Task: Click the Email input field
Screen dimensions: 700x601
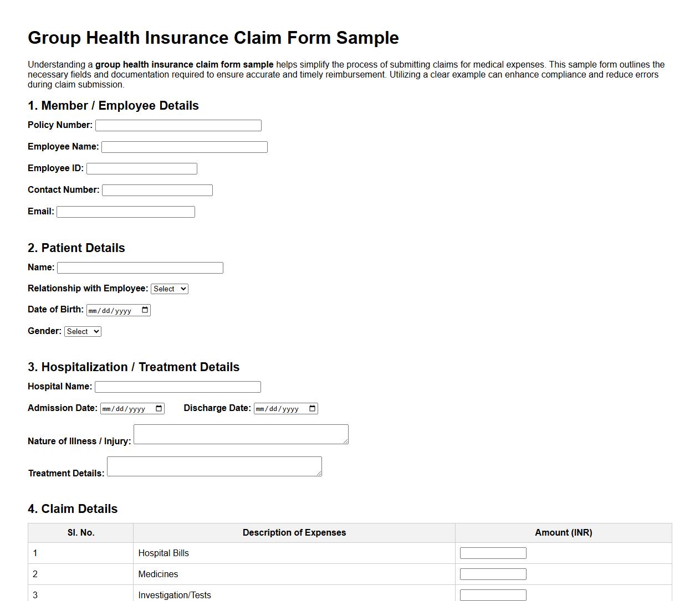Action: click(x=125, y=212)
